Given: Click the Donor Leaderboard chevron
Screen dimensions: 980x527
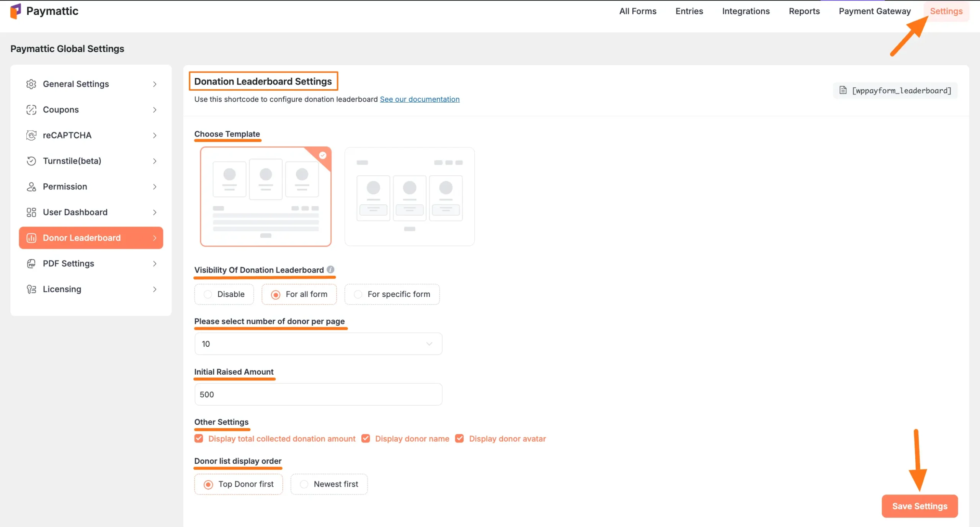Looking at the screenshot, I should (x=155, y=238).
